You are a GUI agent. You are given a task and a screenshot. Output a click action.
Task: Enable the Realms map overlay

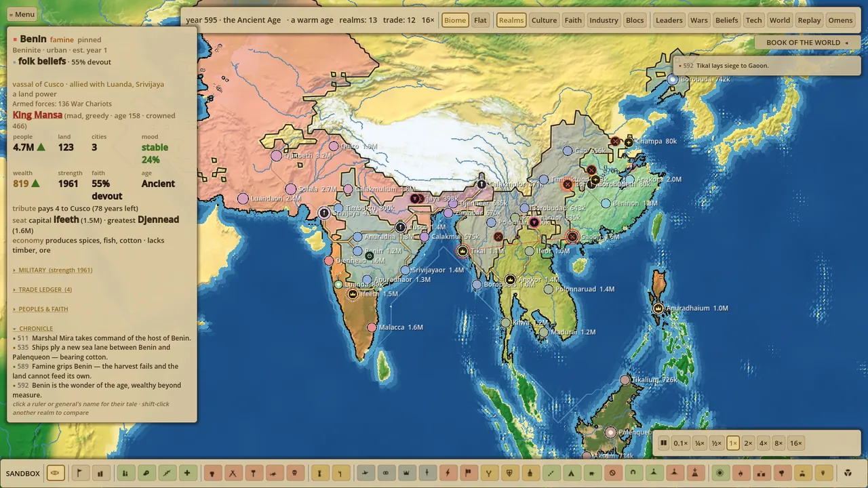click(x=511, y=20)
